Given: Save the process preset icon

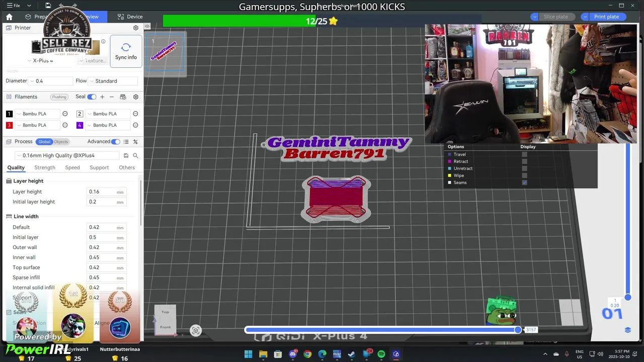Looking at the screenshot, I should click(x=126, y=156).
